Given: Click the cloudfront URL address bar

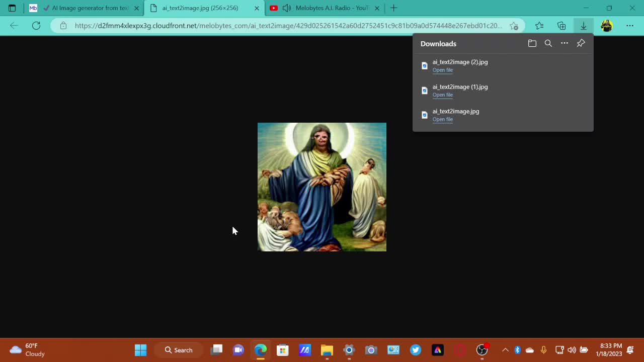Looking at the screenshot, I should tap(288, 26).
